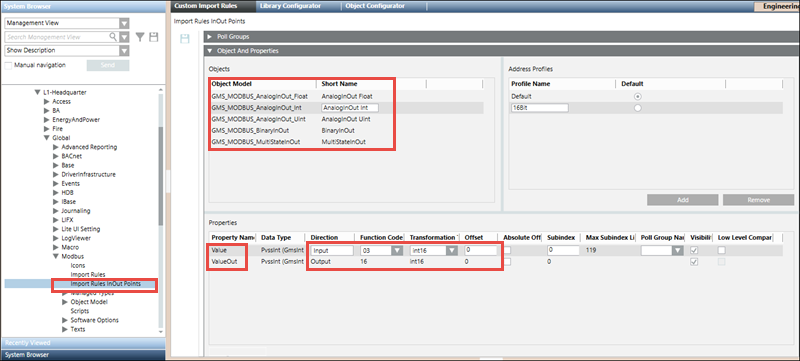Click the magnifier search icon in search box

(113, 37)
